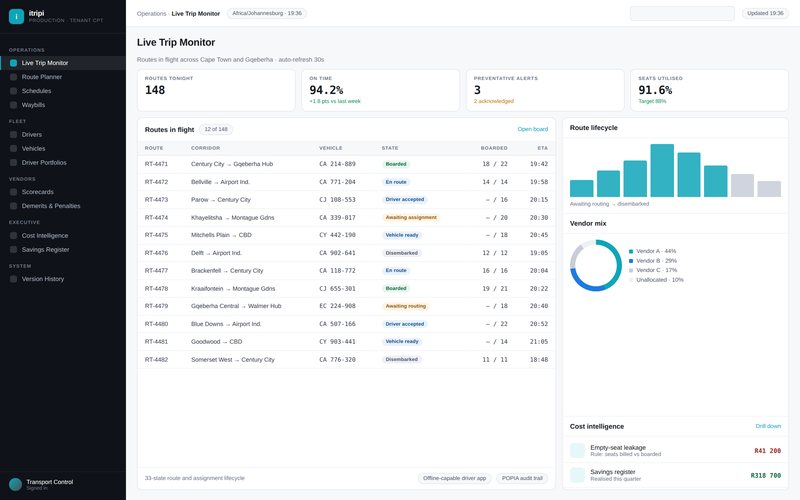Image resolution: width=800 pixels, height=500 pixels.
Task: Open vendor Scorecards page
Action: [63, 192]
